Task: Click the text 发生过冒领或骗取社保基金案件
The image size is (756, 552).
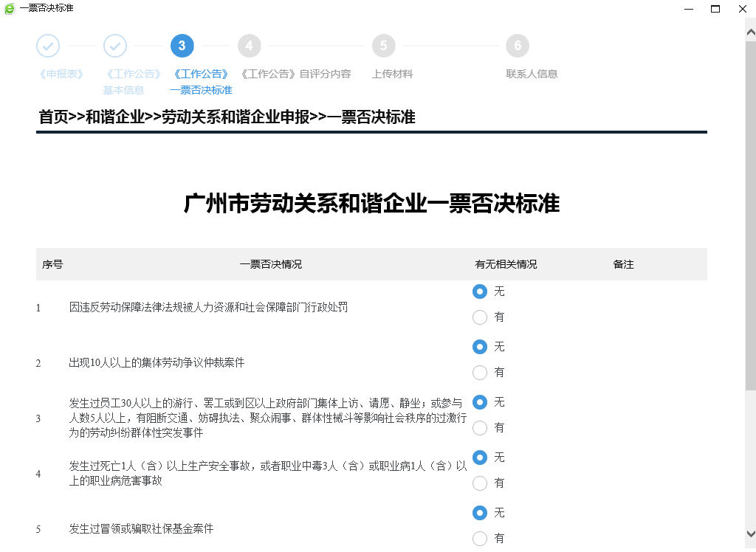Action: pos(141,529)
